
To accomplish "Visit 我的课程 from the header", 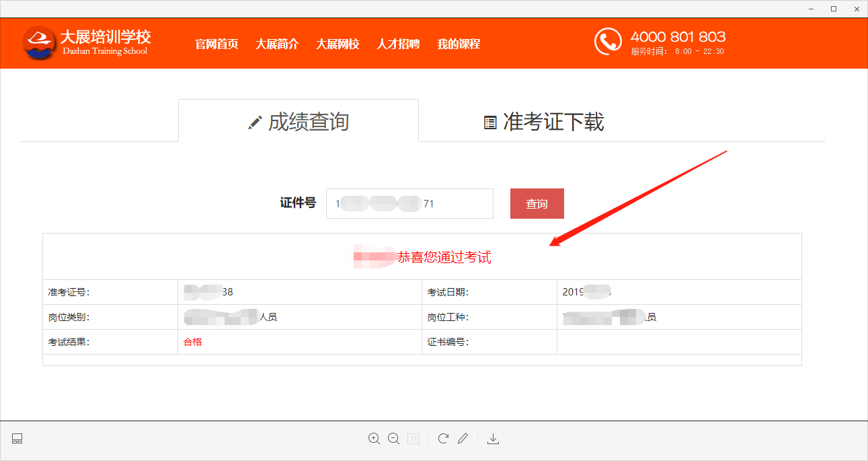I will click(459, 44).
